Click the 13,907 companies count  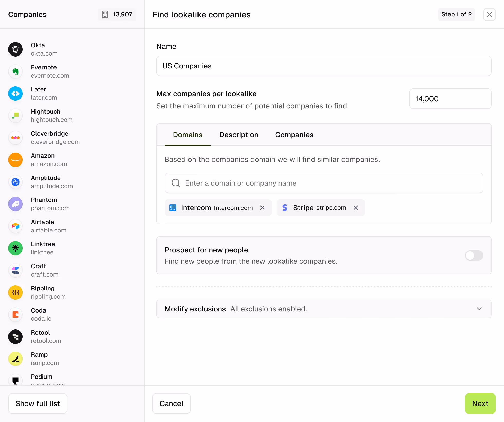point(123,14)
